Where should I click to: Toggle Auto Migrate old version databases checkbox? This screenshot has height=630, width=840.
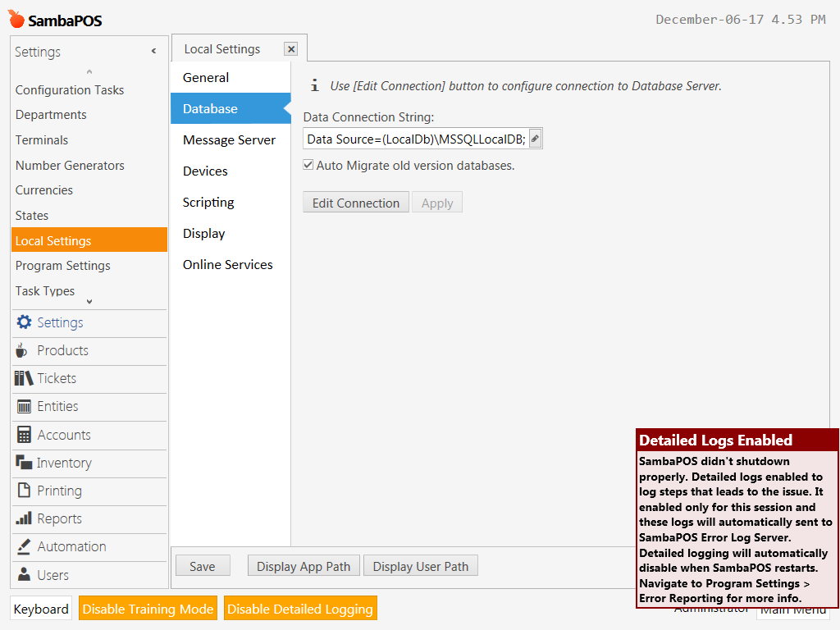308,165
